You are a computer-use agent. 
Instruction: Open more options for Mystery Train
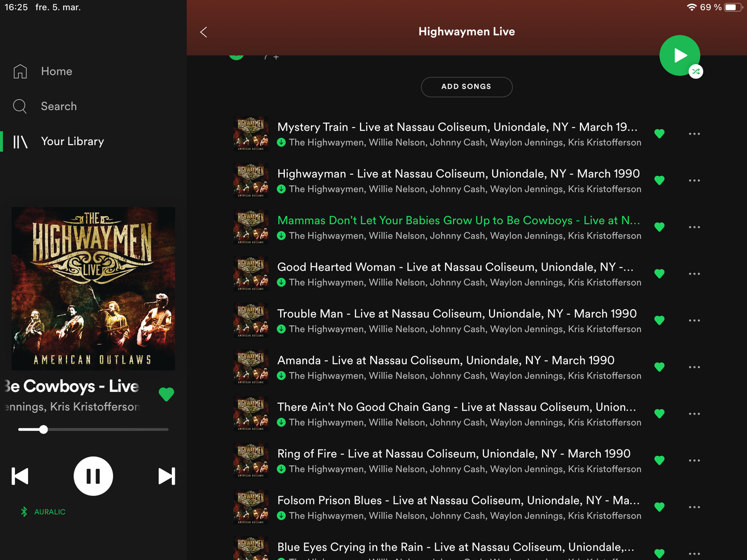tap(694, 134)
